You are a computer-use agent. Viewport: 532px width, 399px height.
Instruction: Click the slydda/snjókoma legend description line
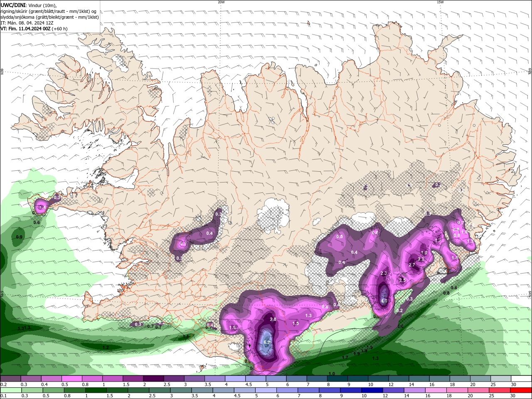point(49,17)
